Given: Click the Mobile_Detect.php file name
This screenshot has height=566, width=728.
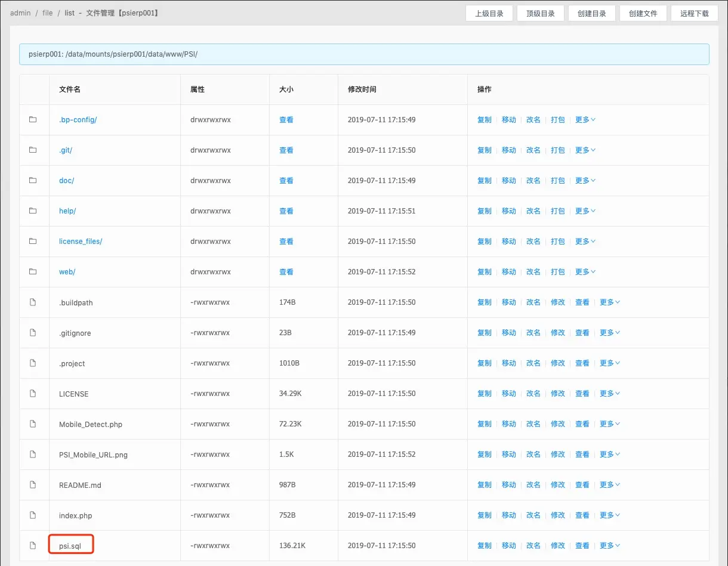Looking at the screenshot, I should point(91,424).
